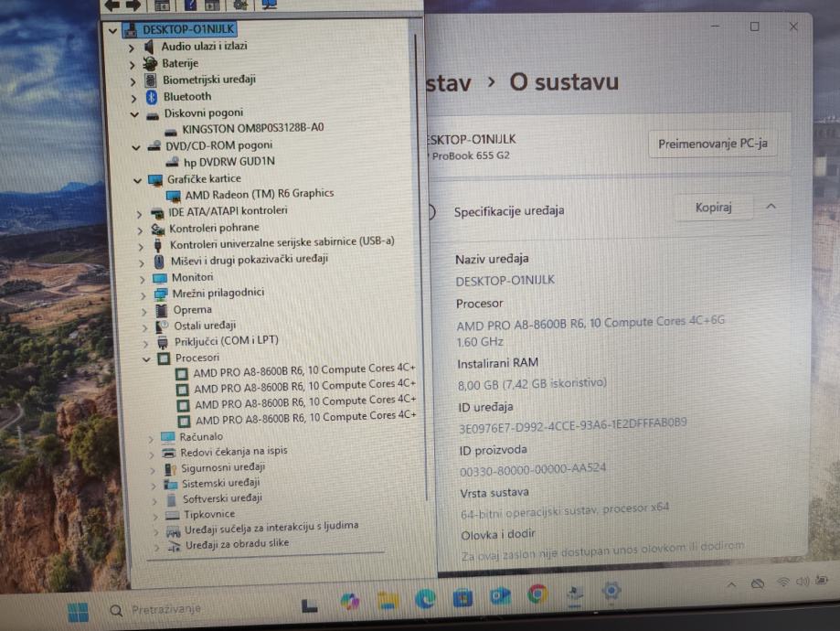The height and width of the screenshot is (631, 840).
Task: Select Softverski uređaji entry
Action: [222, 498]
